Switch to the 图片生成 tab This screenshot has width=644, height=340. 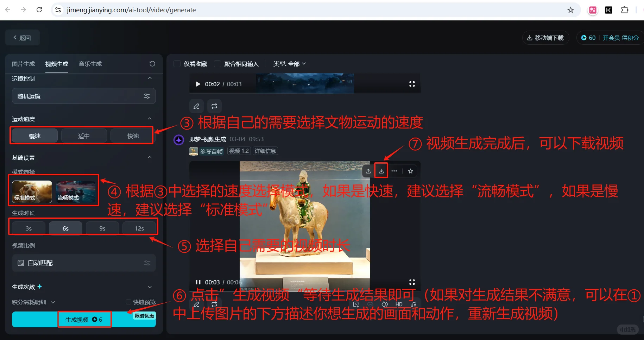pyautogui.click(x=23, y=64)
